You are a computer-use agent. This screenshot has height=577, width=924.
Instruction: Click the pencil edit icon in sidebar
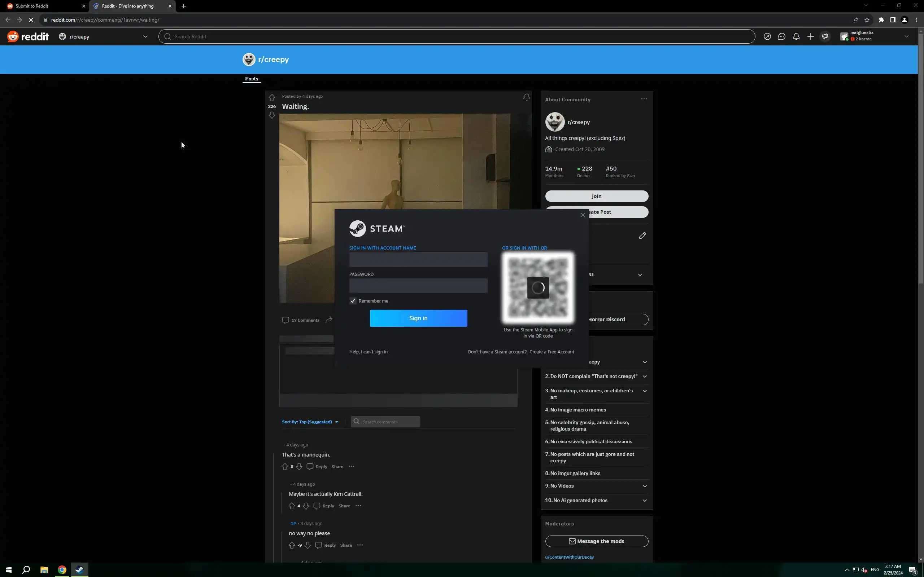pos(642,235)
